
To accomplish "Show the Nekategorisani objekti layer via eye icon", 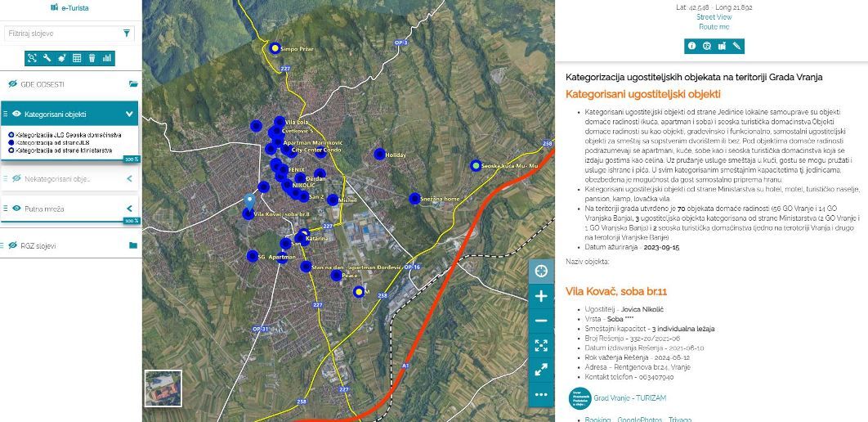I will coord(16,178).
